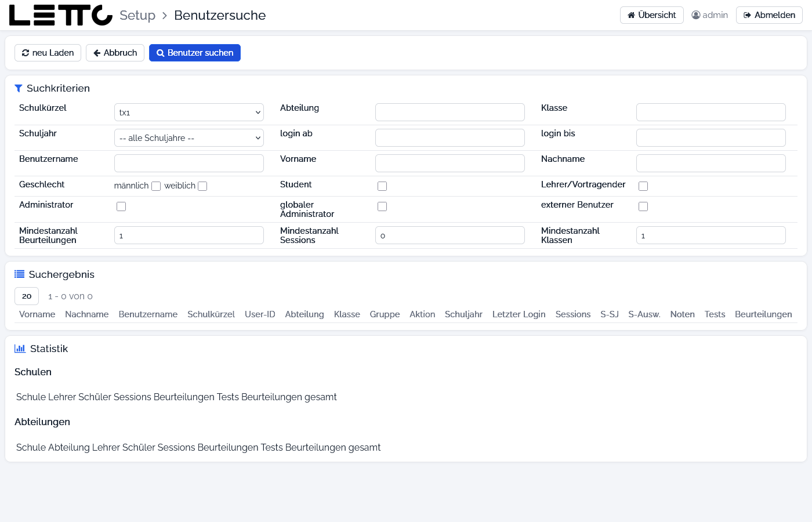Select the Mindestanzahl Klassen field
Viewport: 812px width, 522px height.
[711, 235]
